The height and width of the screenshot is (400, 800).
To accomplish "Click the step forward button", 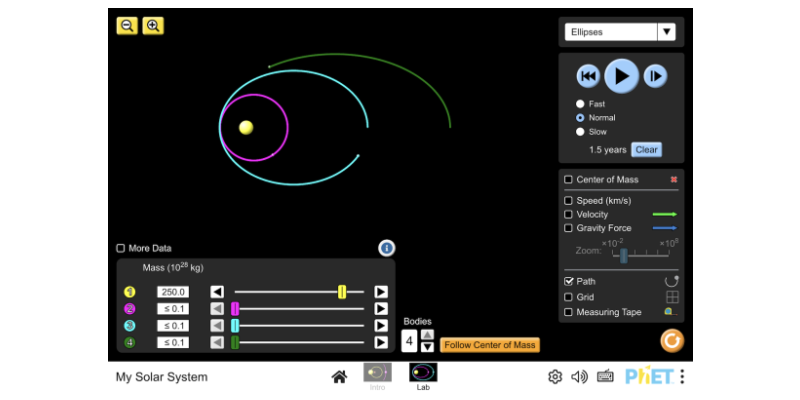I will tap(654, 76).
